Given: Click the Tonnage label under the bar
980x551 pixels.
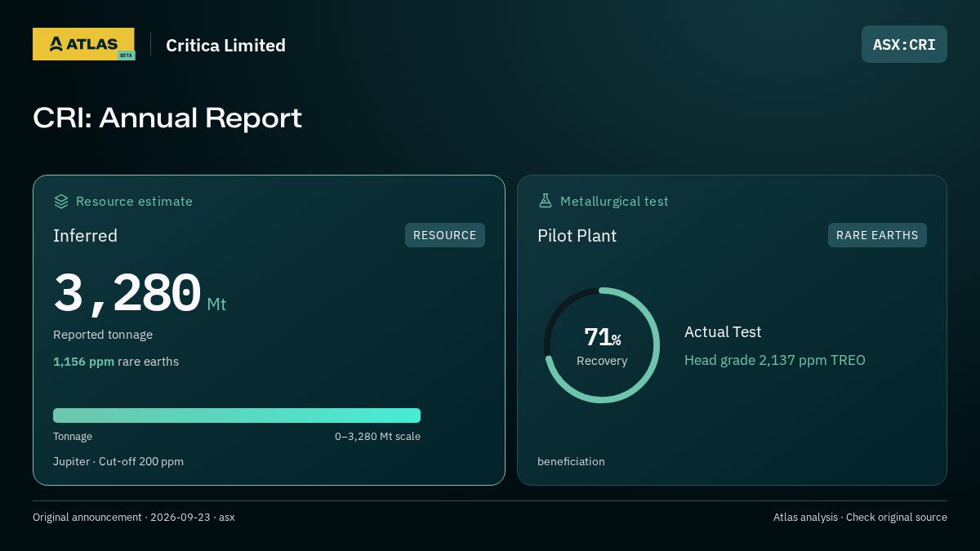Looking at the screenshot, I should tap(73, 437).
